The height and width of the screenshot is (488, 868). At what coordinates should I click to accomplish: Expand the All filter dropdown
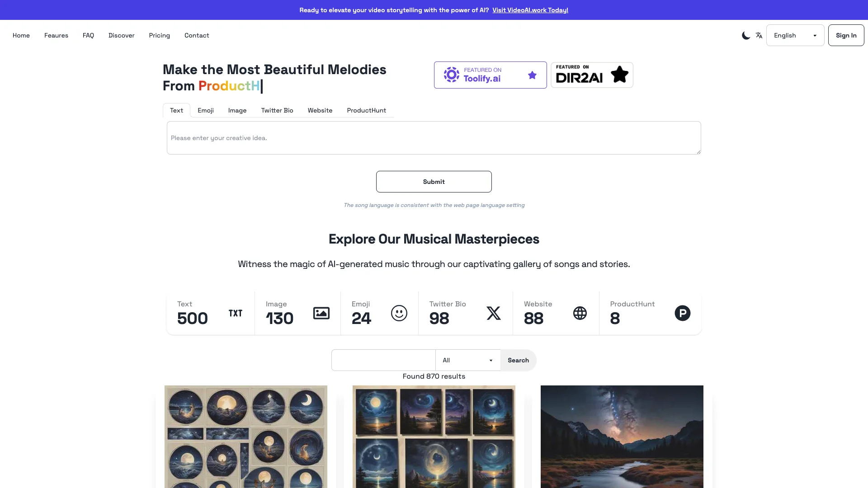pyautogui.click(x=468, y=359)
